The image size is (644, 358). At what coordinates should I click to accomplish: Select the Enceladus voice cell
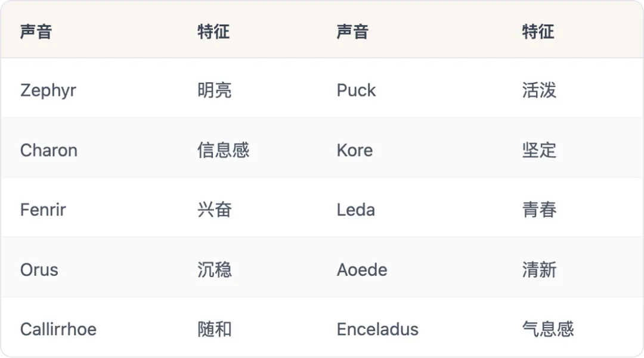(377, 329)
